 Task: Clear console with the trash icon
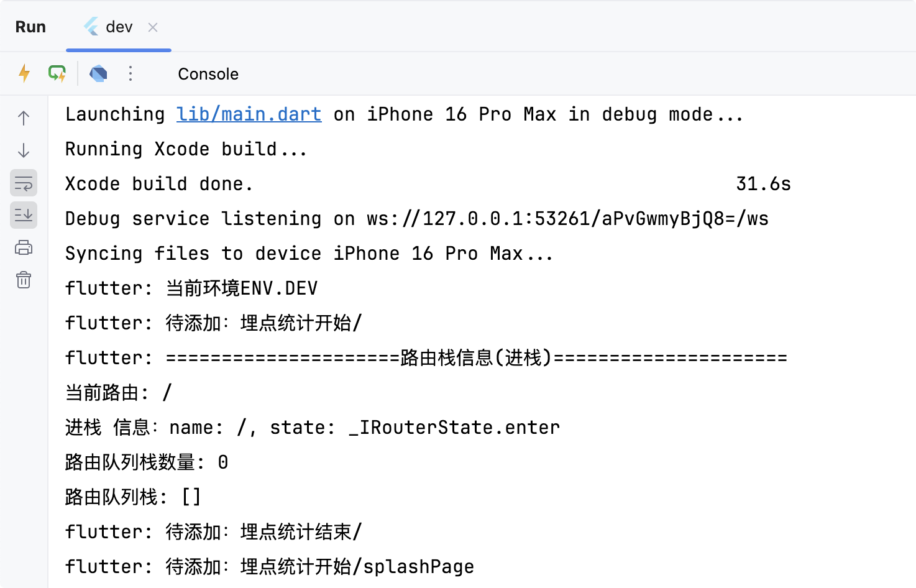click(24, 280)
